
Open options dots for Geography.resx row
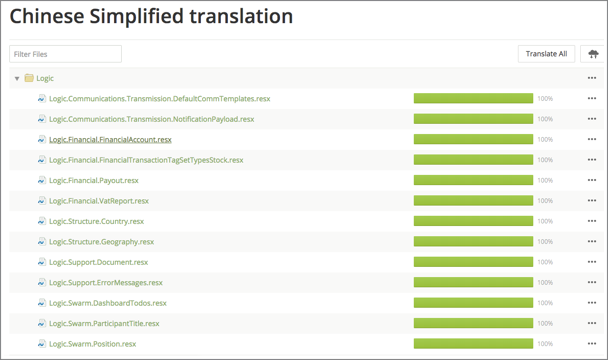[x=592, y=241]
